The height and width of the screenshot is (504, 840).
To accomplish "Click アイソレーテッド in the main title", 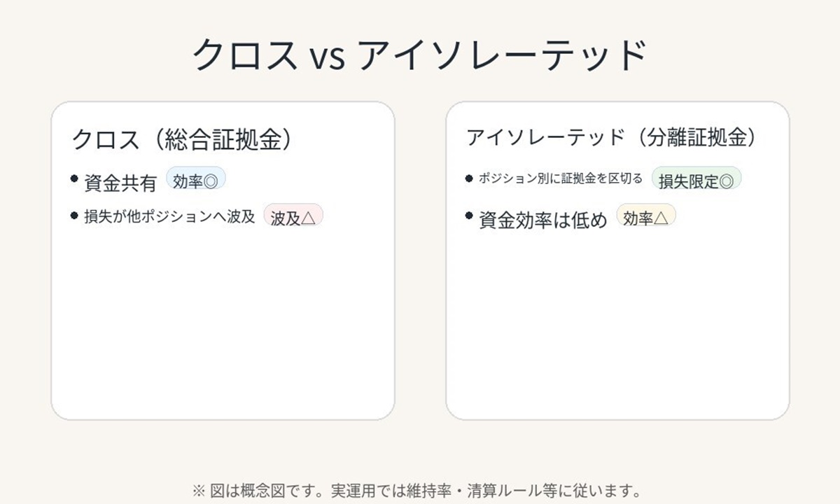I will click(502, 55).
